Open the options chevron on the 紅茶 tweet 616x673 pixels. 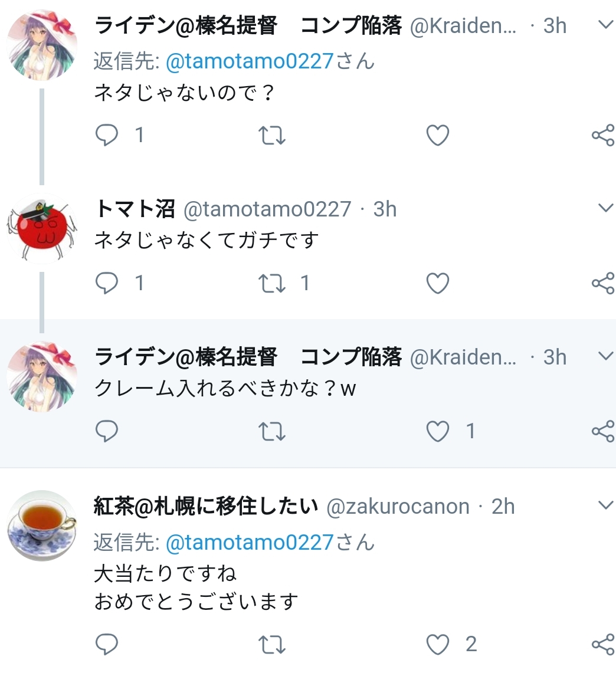pyautogui.click(x=606, y=505)
